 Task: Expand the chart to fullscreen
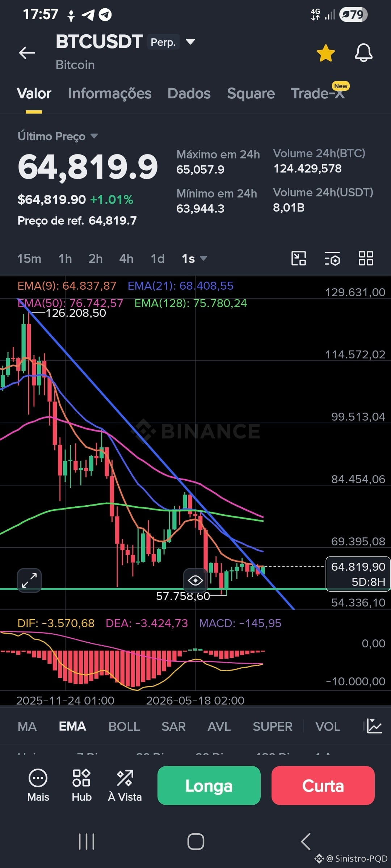coord(29,580)
